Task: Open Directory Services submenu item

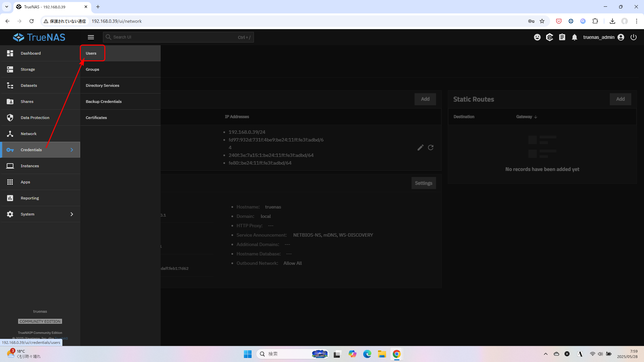Action: [x=120, y=85]
